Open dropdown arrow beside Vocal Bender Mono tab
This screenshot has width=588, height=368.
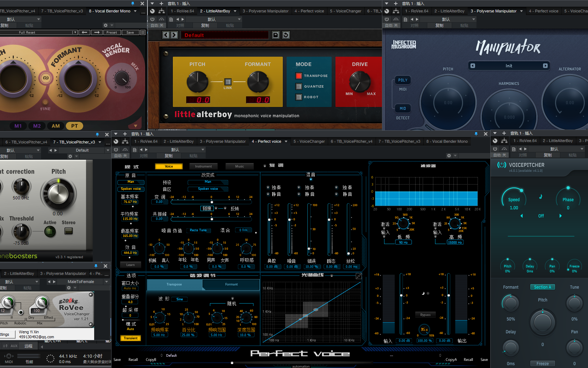[x=135, y=11]
